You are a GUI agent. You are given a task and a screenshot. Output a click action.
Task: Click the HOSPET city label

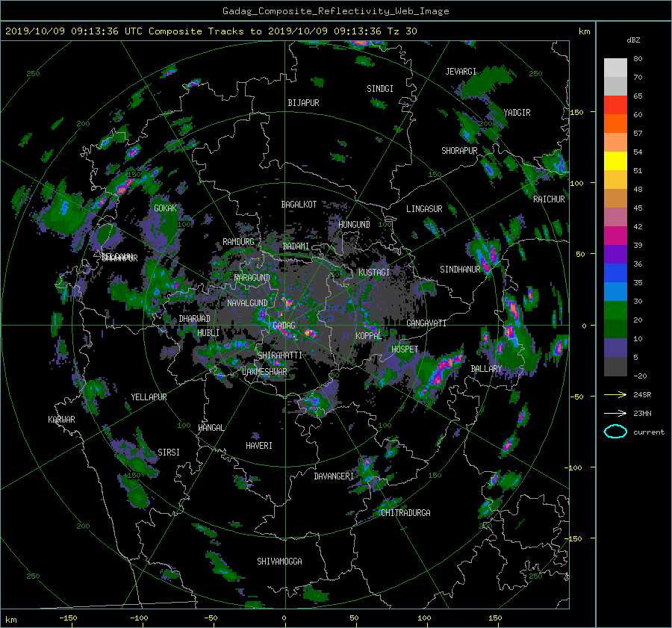click(405, 349)
